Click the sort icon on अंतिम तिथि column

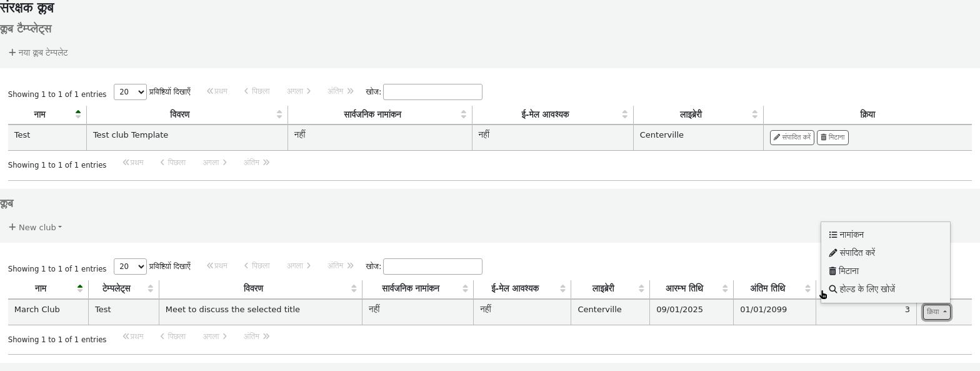pos(807,288)
